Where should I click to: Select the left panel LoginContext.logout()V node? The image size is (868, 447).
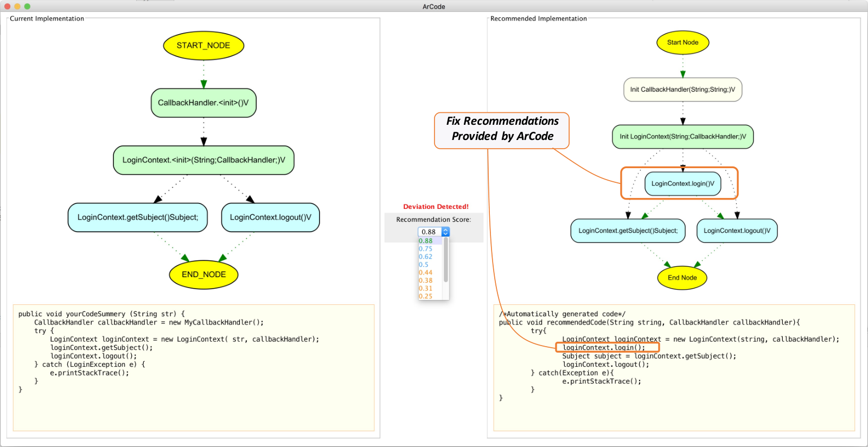(x=271, y=218)
